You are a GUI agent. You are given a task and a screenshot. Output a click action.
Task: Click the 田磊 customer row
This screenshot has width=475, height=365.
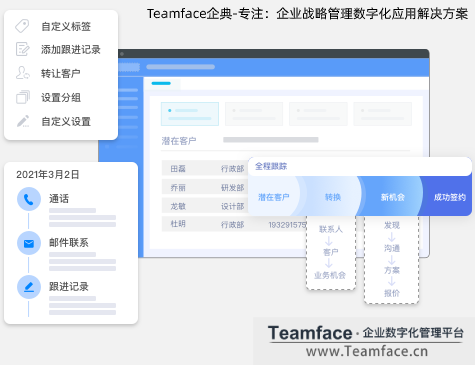coord(204,168)
